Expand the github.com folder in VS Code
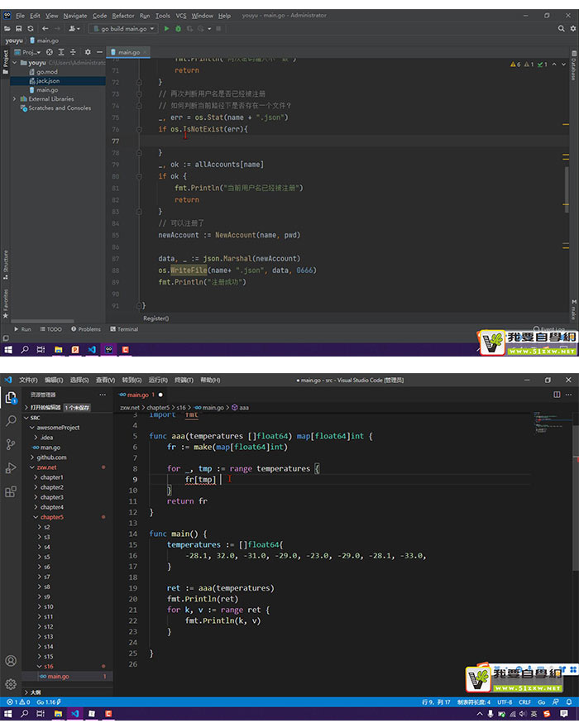The width and height of the screenshot is (579, 728). tap(32, 457)
